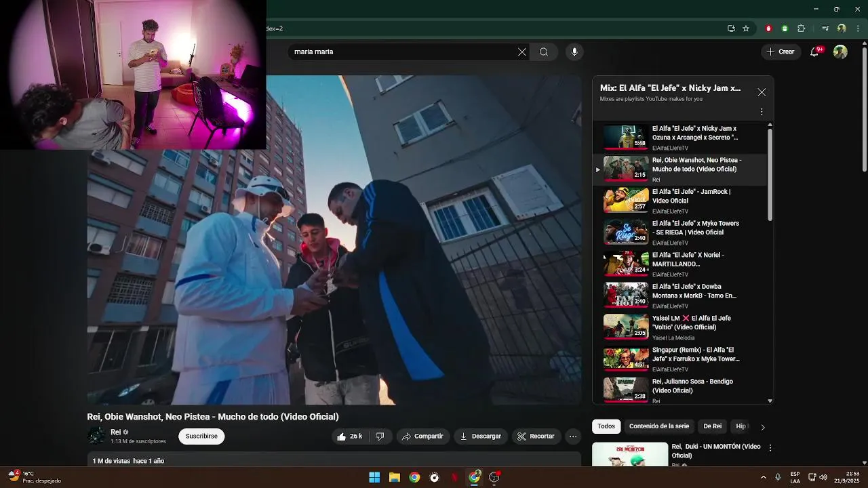Open the Rei channel avatar
Image resolution: width=868 pixels, height=488 pixels.
pos(96,436)
